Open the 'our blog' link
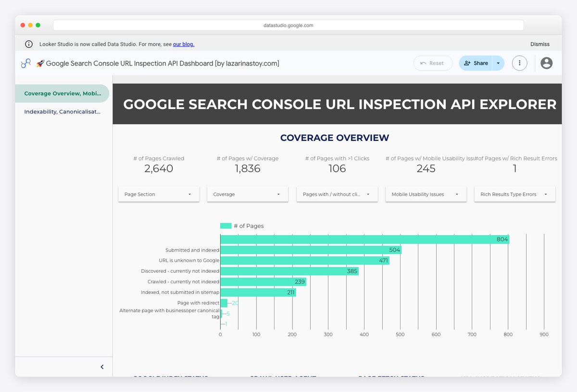 click(x=184, y=44)
